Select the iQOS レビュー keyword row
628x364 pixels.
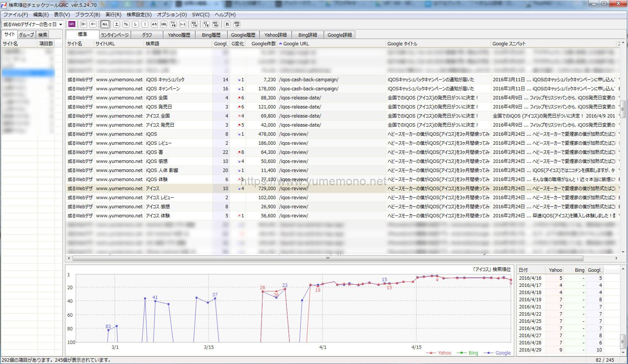[159, 143]
